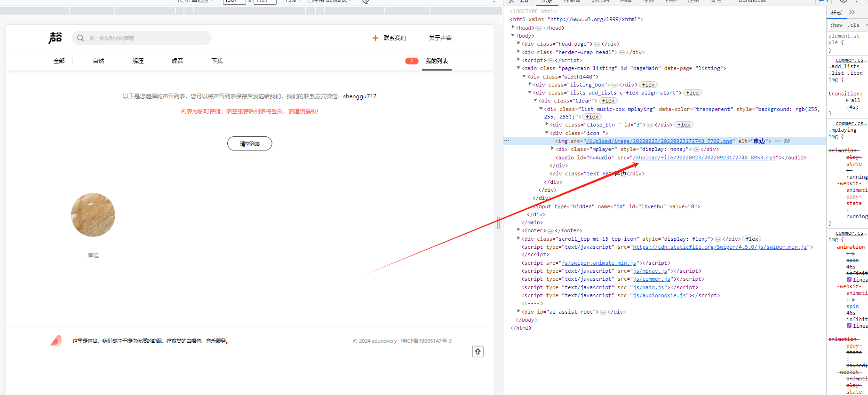Collapse the main pageMain element node

point(518,68)
